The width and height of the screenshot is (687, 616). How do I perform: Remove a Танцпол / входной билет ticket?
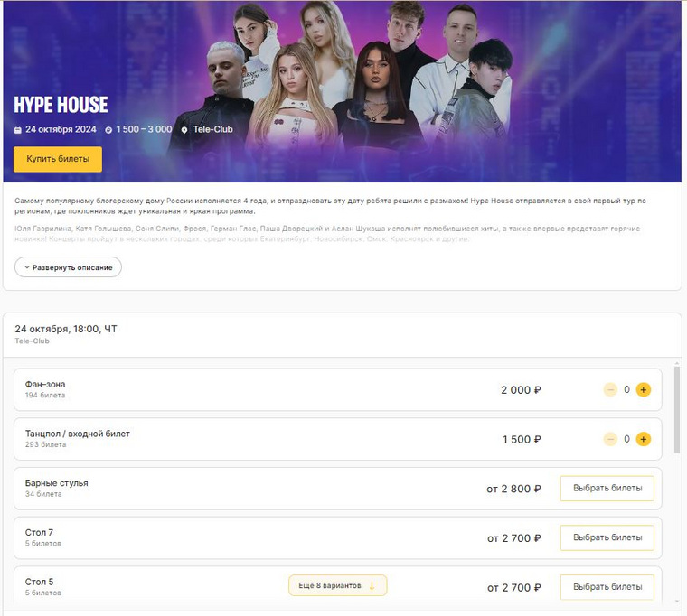[x=610, y=439]
